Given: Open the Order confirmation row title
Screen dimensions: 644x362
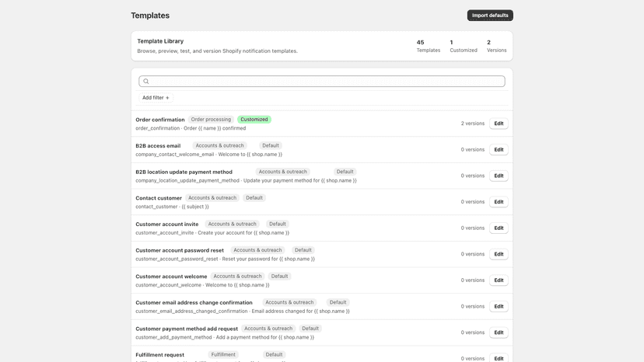Looking at the screenshot, I should pos(160,120).
